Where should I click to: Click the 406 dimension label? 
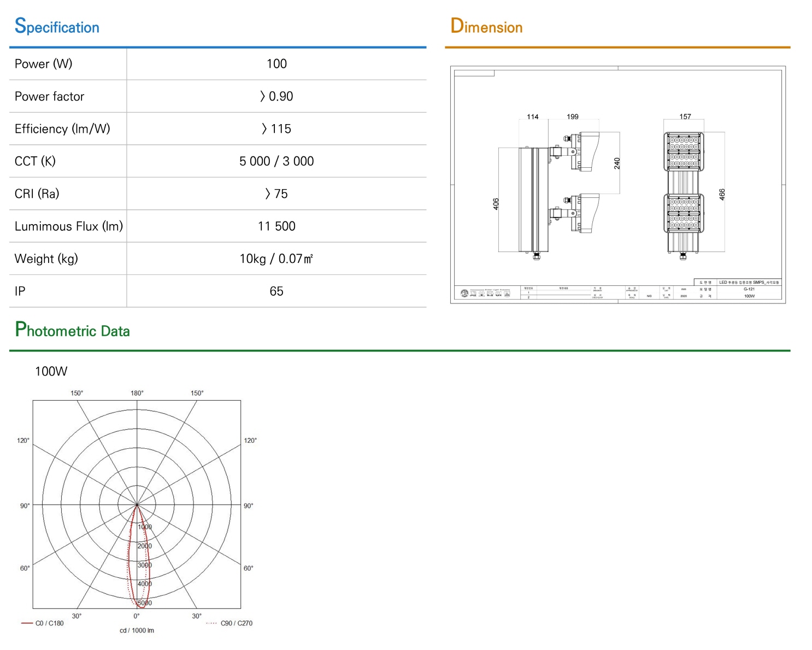pos(496,204)
